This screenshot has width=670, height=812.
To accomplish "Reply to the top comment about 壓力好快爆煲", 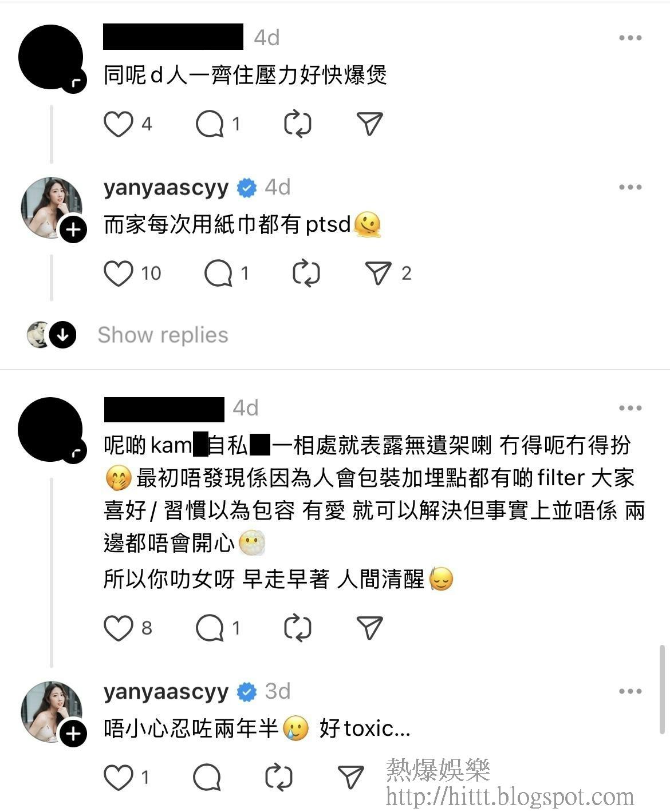I will click(x=209, y=124).
